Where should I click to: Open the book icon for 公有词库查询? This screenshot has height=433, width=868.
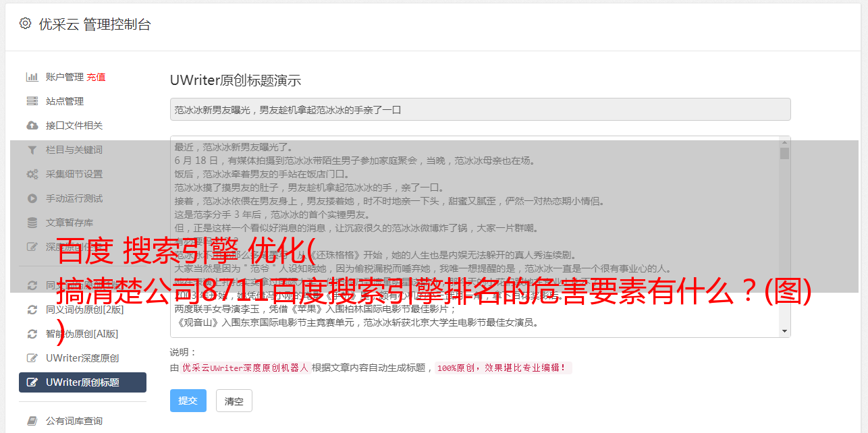tap(32, 421)
